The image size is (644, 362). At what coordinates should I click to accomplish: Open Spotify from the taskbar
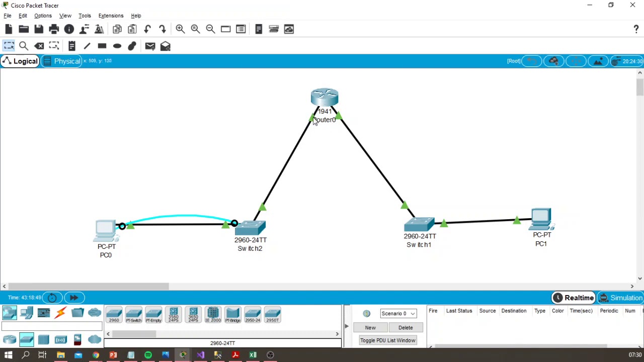coord(148,355)
